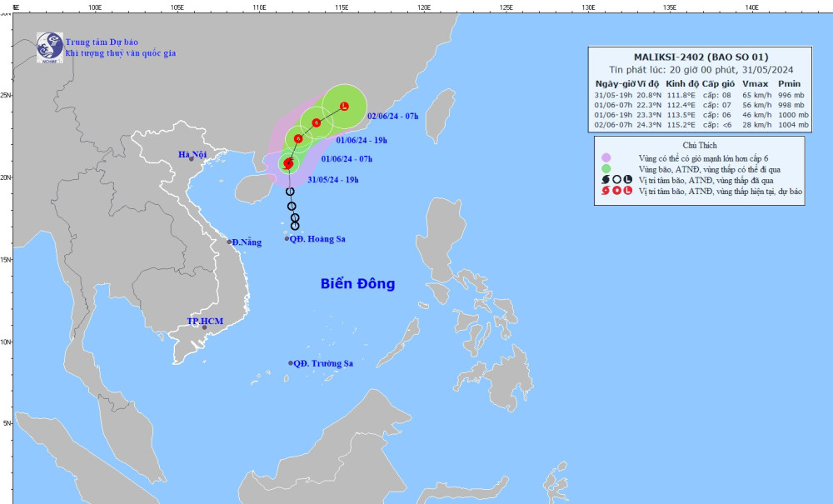The width and height of the screenshot is (833, 504).
Task: Click the red forecast dot beside 01/06/24 - 19h
Action: pos(317,122)
